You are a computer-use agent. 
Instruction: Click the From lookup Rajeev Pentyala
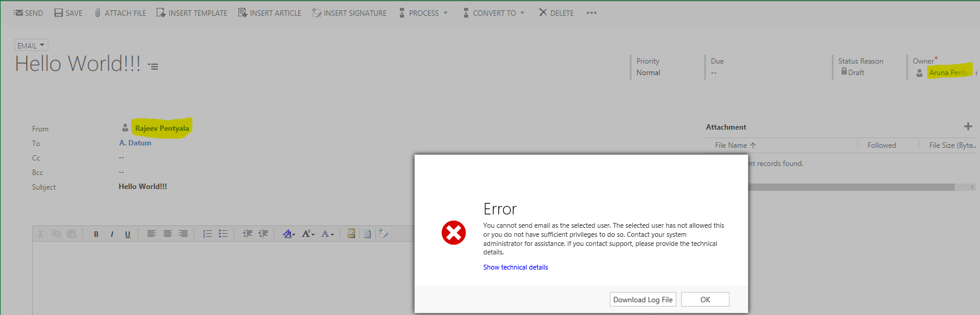click(162, 128)
